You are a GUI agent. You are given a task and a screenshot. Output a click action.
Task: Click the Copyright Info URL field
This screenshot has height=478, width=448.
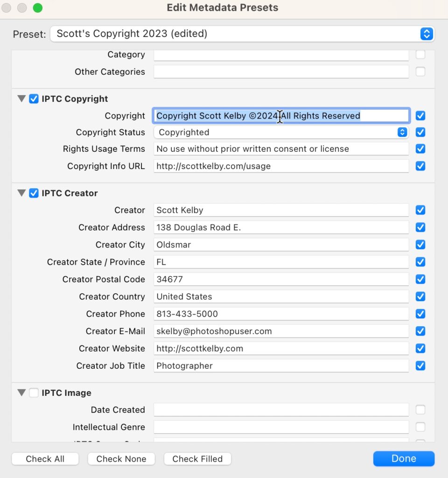point(281,166)
